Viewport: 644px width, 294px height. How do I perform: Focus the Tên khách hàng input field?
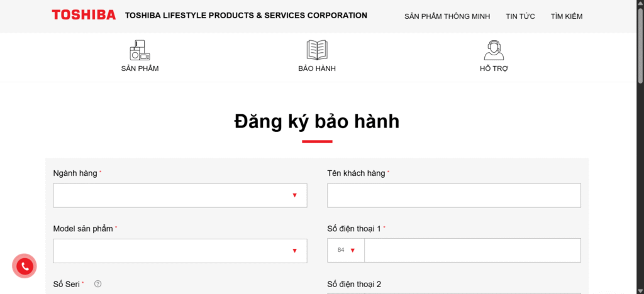(453, 195)
